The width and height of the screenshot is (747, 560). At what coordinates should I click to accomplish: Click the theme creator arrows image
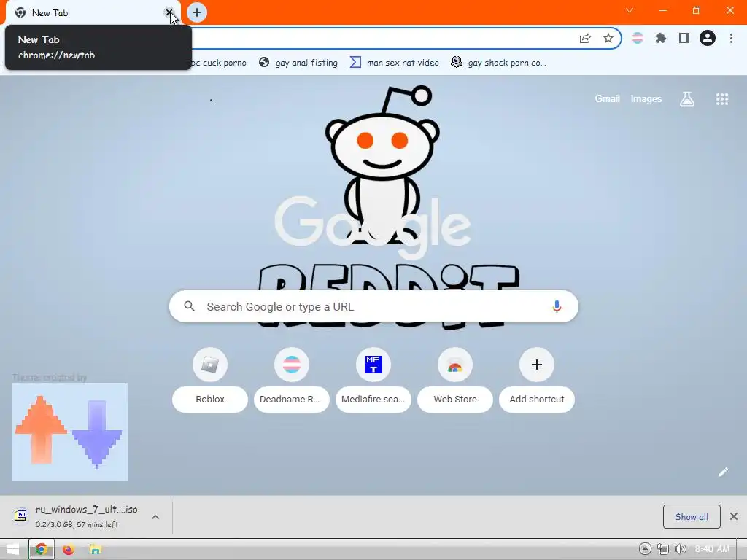point(69,432)
